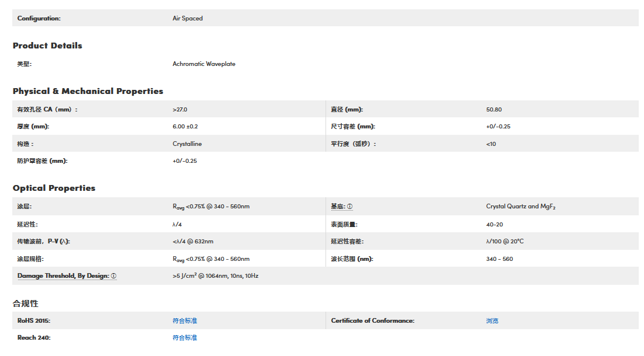Click the 40-20 surface quality value

tap(494, 224)
